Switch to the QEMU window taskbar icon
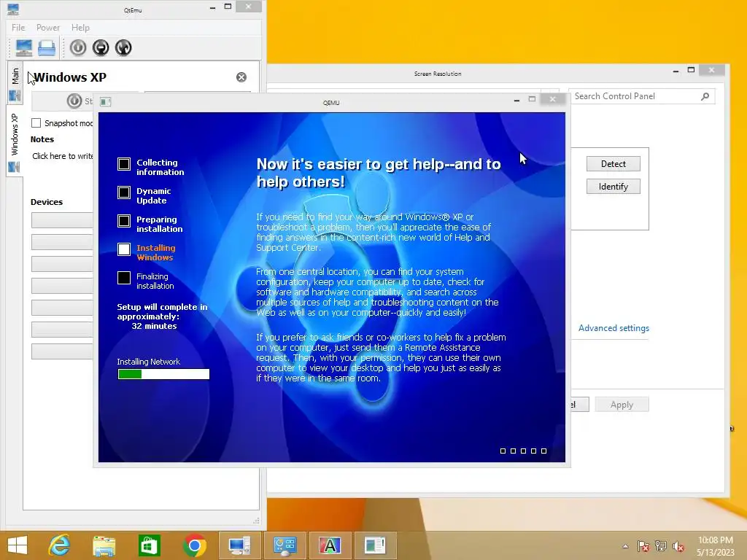This screenshot has height=560, width=747. click(x=375, y=545)
